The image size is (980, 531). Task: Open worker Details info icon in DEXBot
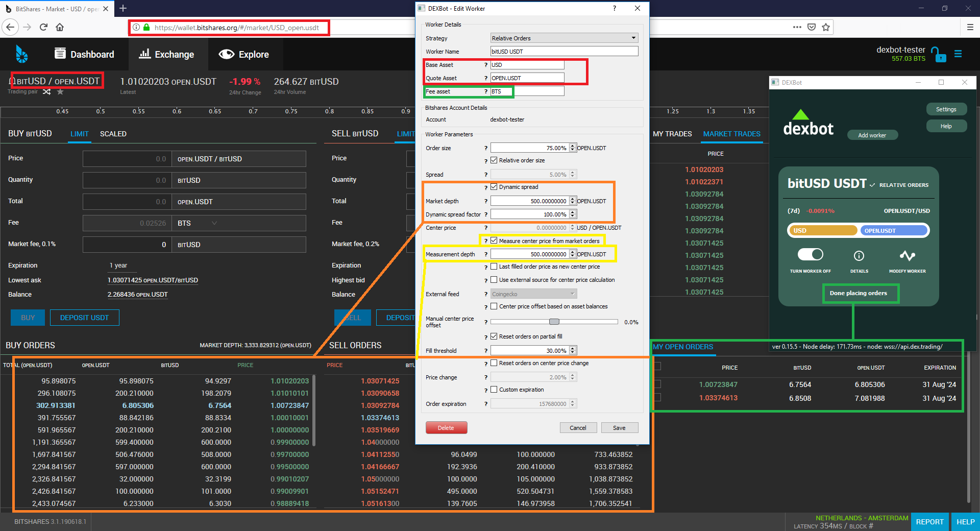coord(859,255)
